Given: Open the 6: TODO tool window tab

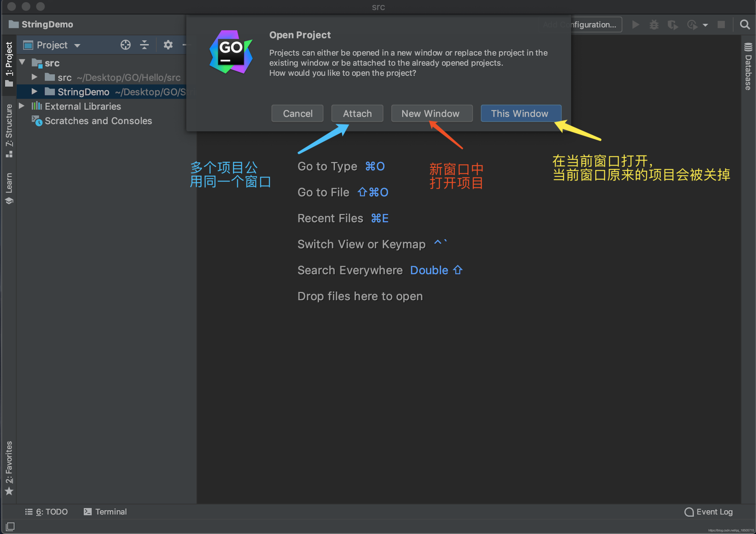Looking at the screenshot, I should coord(46,512).
